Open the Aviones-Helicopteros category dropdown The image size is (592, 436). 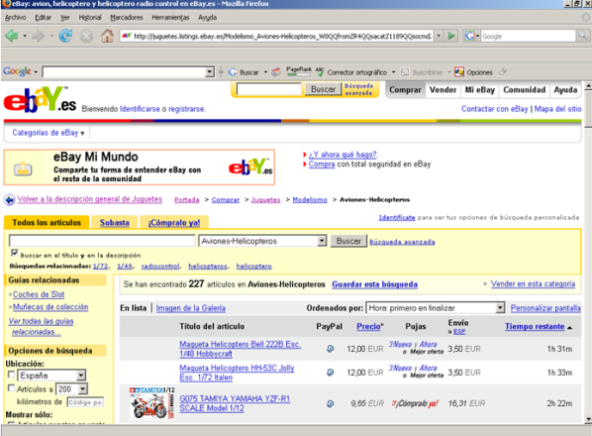322,241
